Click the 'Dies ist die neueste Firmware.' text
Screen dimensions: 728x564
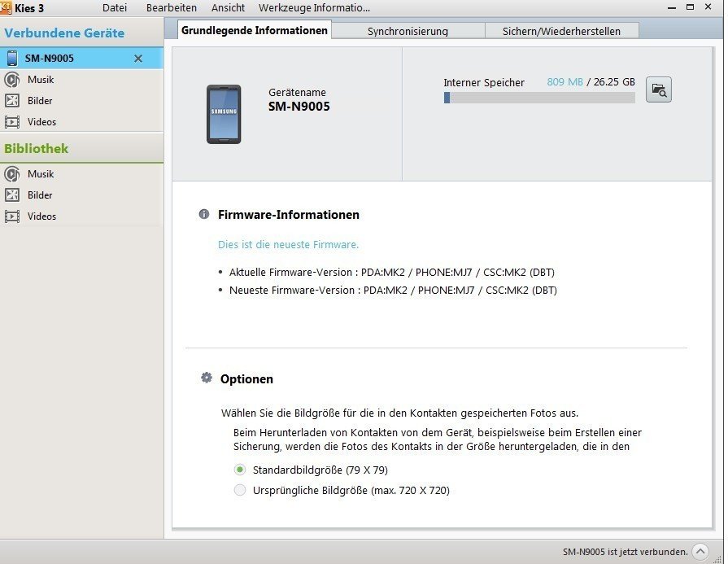coord(288,245)
